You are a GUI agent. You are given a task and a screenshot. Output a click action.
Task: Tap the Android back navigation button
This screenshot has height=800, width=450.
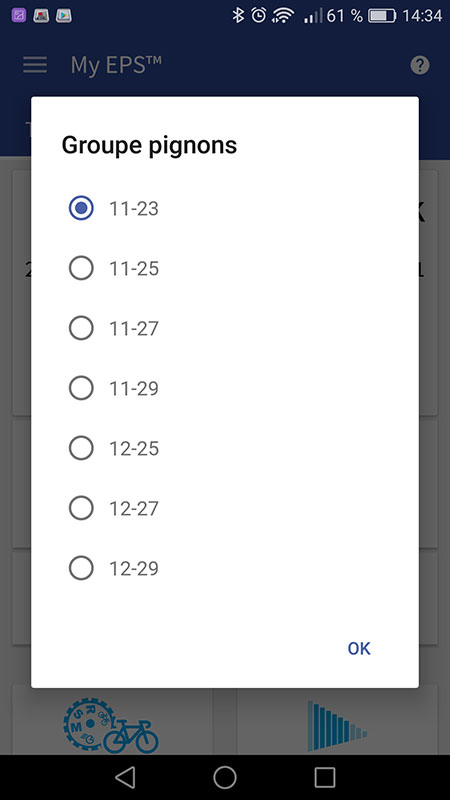[x=125, y=777]
